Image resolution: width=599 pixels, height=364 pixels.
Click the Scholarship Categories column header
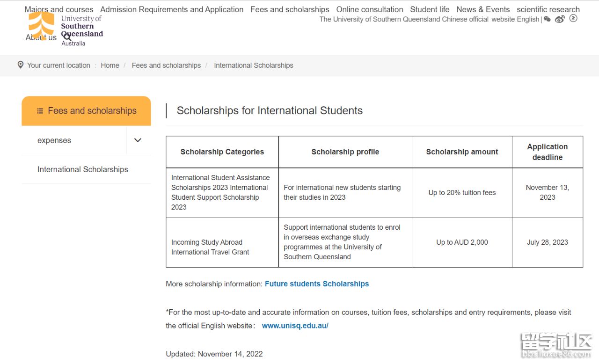(222, 152)
